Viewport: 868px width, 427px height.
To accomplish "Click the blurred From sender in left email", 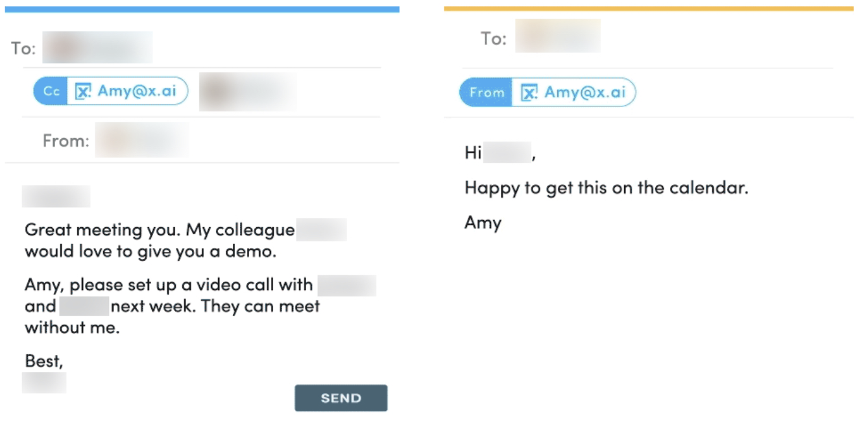I will point(142,140).
